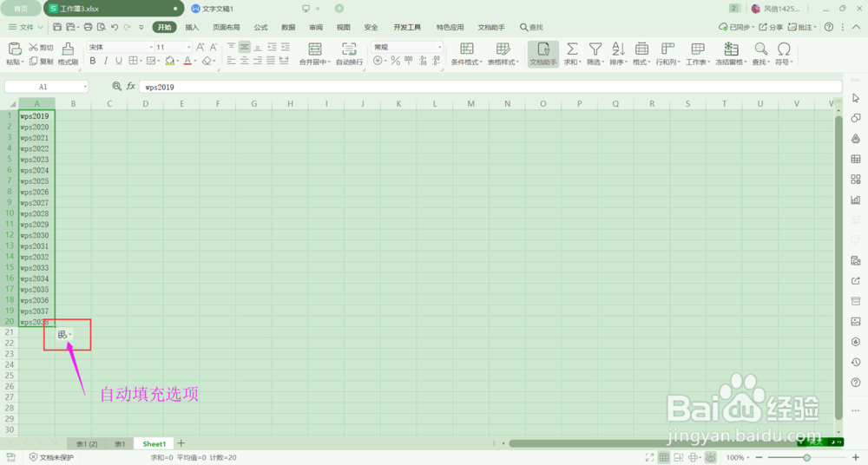Open the fill color bucket swatch
This screenshot has width=868, height=465.
pyautogui.click(x=169, y=61)
